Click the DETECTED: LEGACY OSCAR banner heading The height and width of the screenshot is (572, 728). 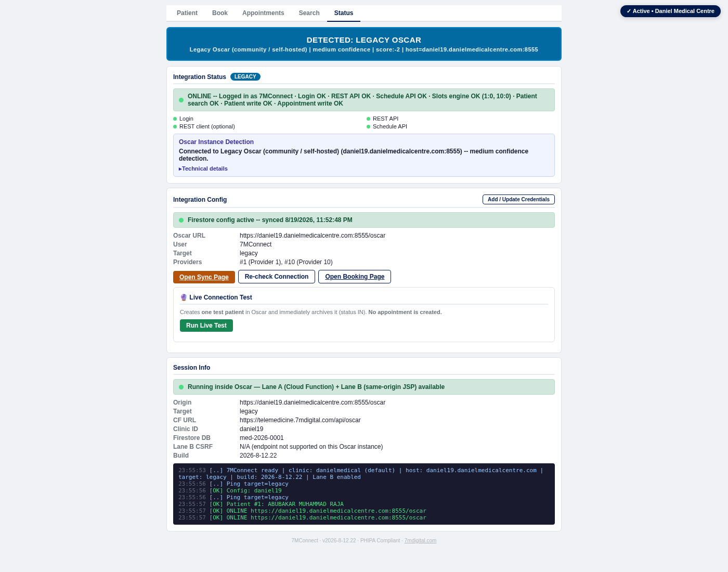click(x=364, y=40)
